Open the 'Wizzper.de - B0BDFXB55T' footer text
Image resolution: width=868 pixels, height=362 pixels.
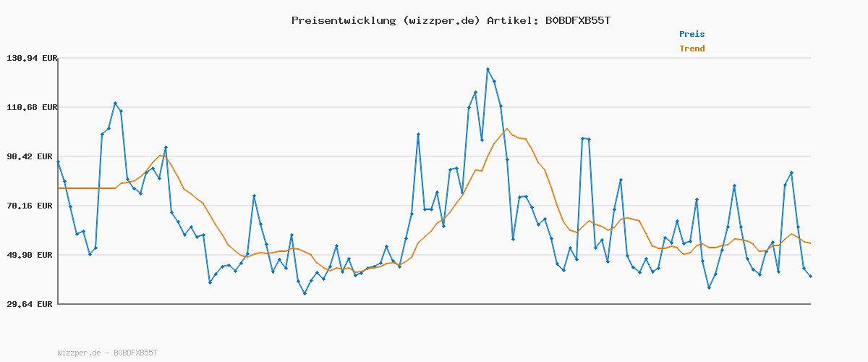tap(107, 353)
